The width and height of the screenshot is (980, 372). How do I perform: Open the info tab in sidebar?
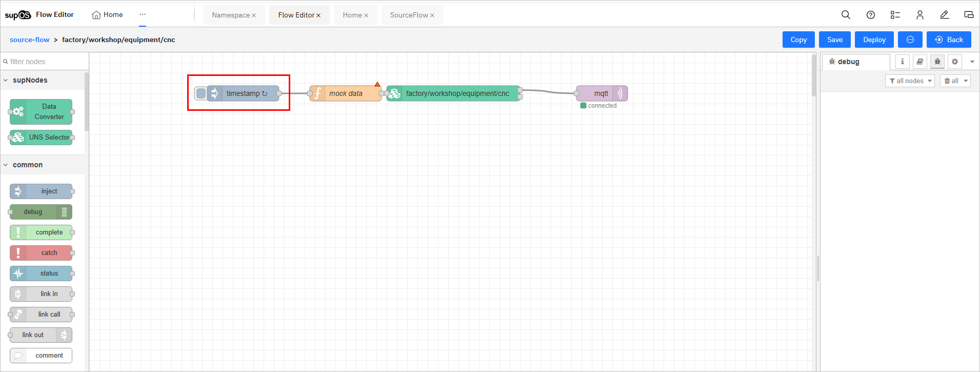[903, 62]
